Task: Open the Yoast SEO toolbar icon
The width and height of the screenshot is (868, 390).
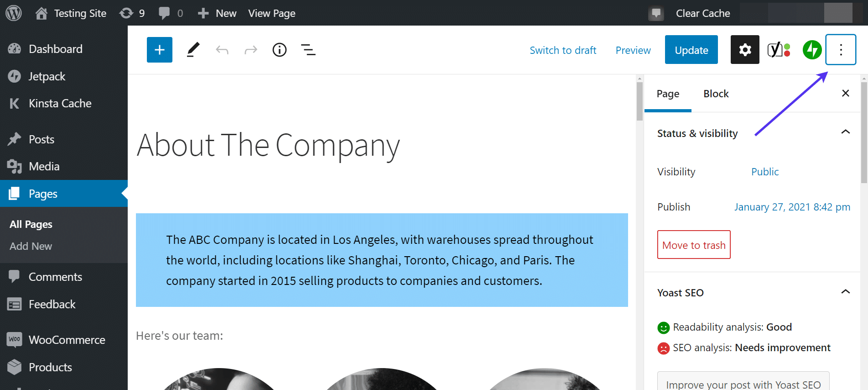Action: pos(778,50)
